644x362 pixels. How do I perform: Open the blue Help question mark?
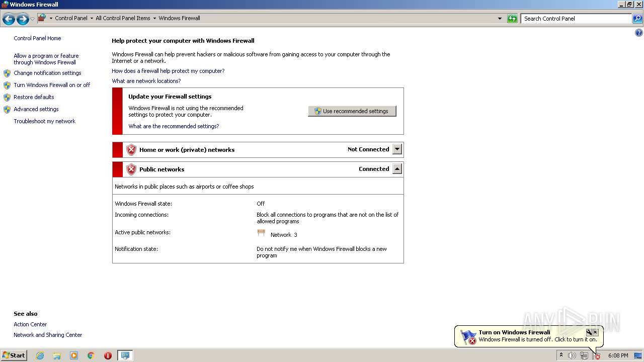(x=639, y=33)
